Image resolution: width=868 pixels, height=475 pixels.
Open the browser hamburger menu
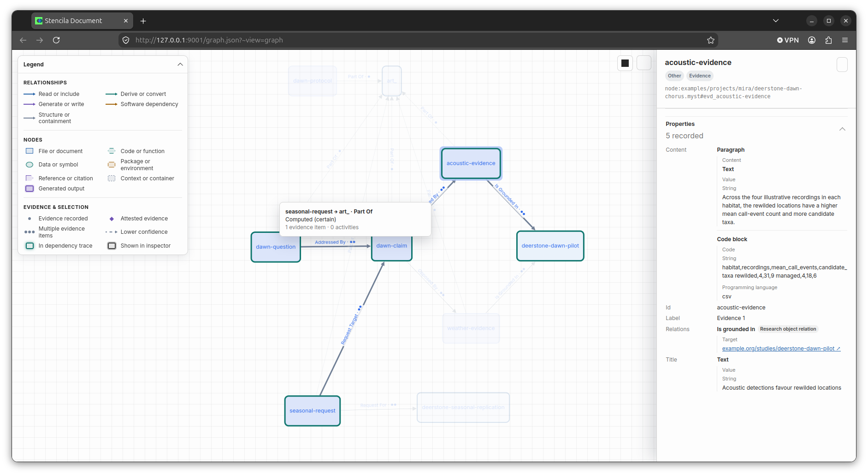click(x=845, y=40)
